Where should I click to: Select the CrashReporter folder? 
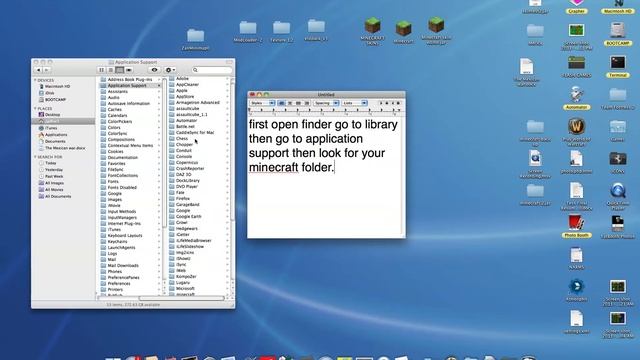(x=187, y=169)
